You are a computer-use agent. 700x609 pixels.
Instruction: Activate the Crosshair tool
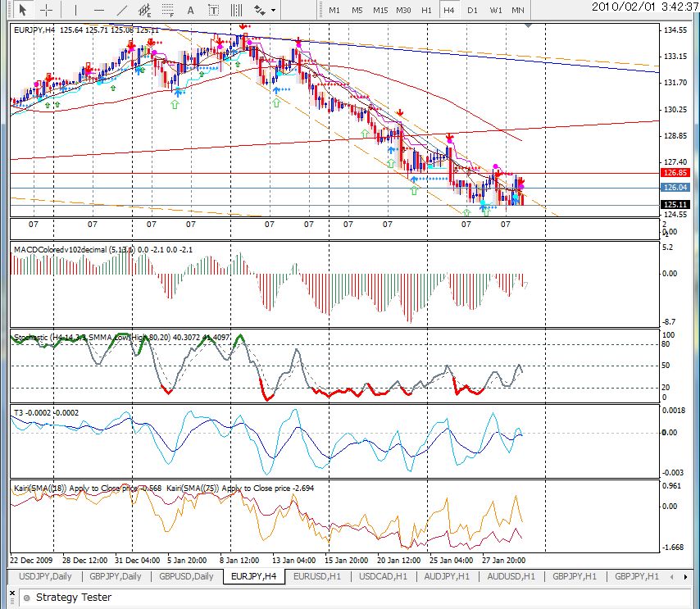pos(46,9)
